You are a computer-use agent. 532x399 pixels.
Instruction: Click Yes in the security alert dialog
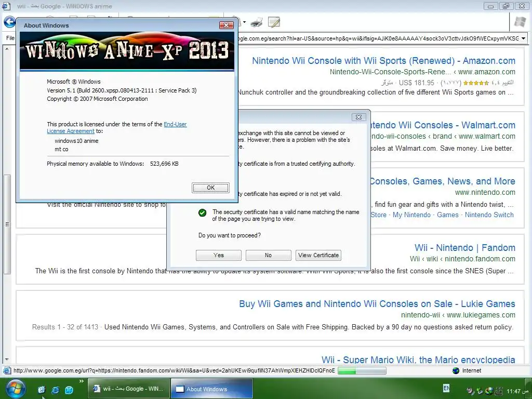(219, 255)
